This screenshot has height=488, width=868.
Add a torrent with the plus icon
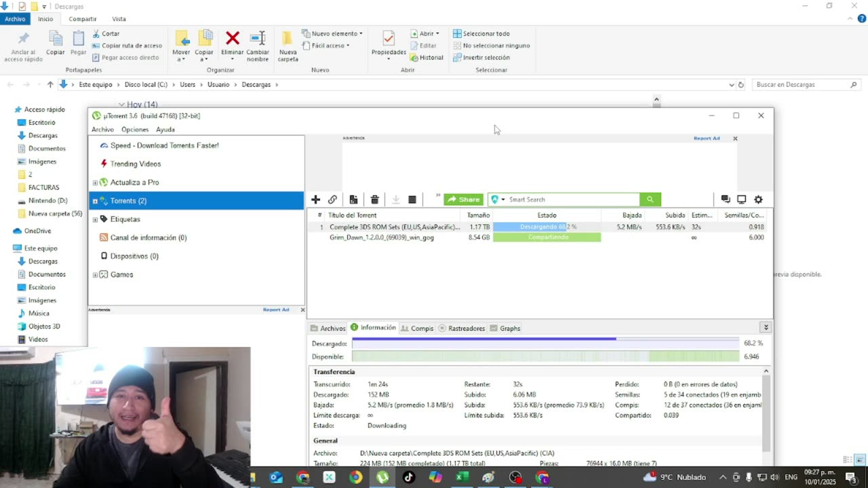coord(315,199)
